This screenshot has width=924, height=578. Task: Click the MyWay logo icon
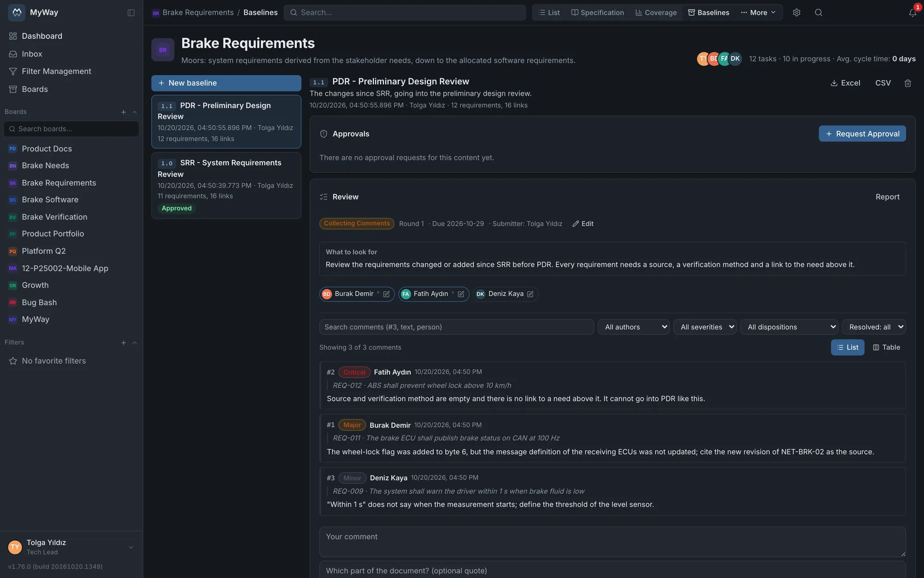pos(17,12)
